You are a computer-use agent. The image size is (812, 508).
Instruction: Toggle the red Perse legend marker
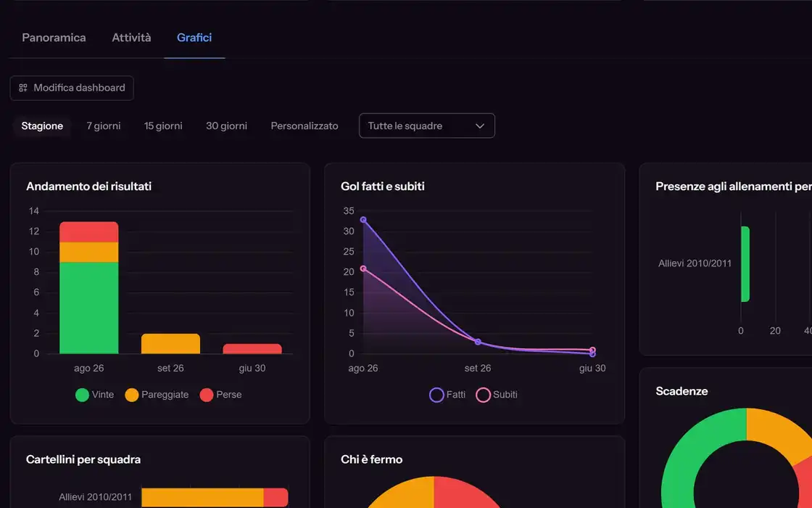207,395
